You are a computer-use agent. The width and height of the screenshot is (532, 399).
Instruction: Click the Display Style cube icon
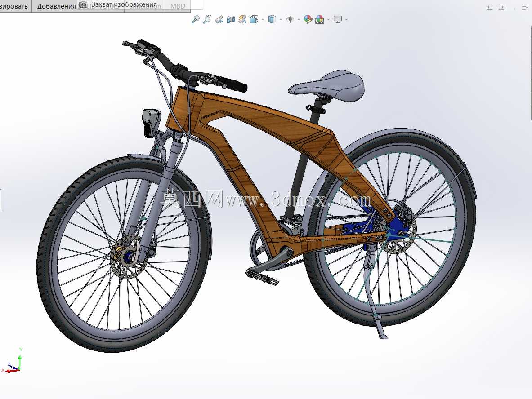tap(272, 19)
